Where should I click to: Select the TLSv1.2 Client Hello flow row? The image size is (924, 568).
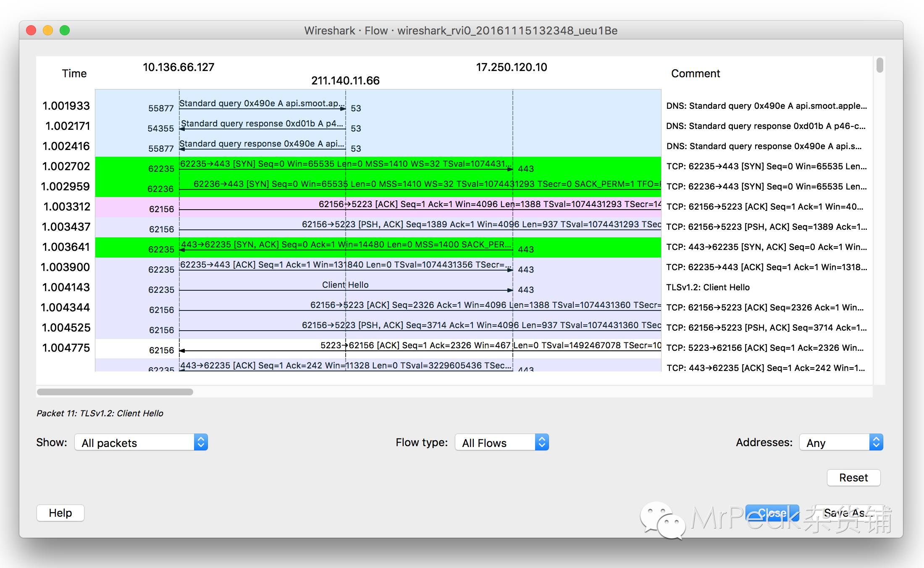pos(345,288)
